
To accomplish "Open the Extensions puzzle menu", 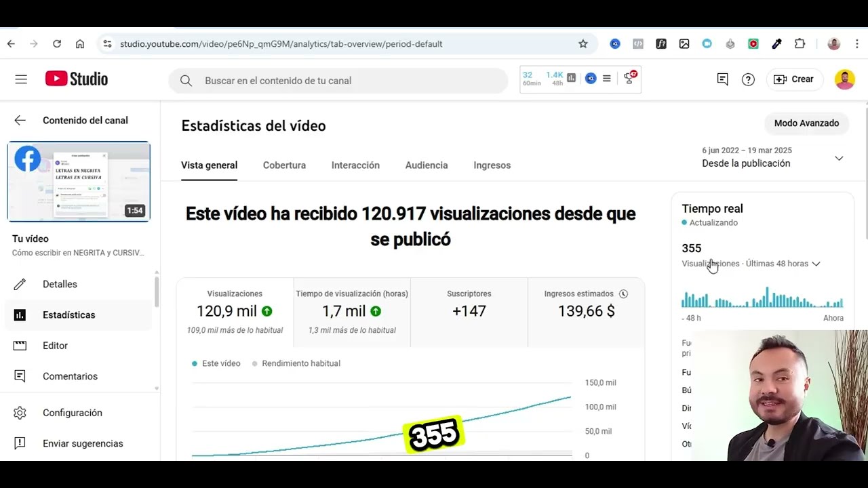I will tap(800, 44).
